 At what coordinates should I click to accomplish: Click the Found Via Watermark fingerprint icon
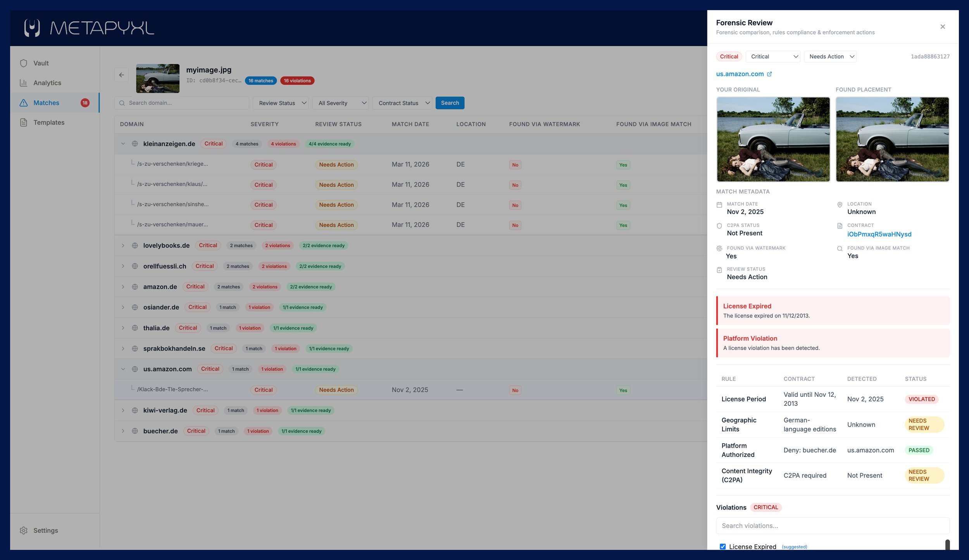click(719, 248)
